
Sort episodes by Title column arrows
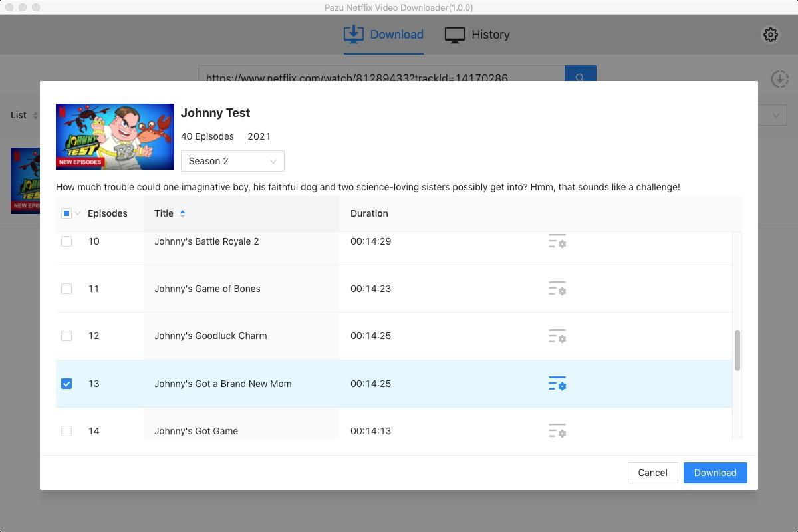click(183, 213)
